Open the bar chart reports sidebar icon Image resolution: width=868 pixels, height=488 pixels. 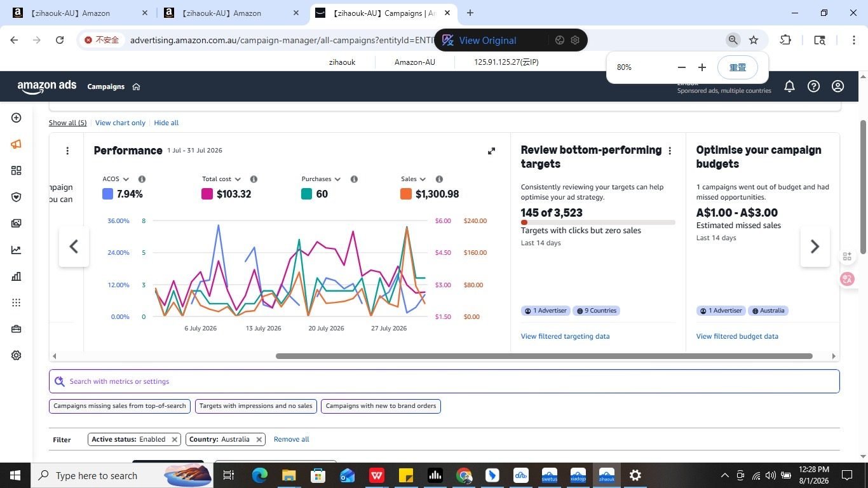pos(17,276)
